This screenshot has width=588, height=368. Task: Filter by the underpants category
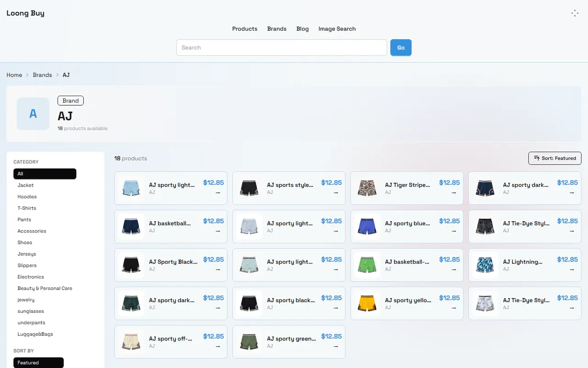coord(45,323)
